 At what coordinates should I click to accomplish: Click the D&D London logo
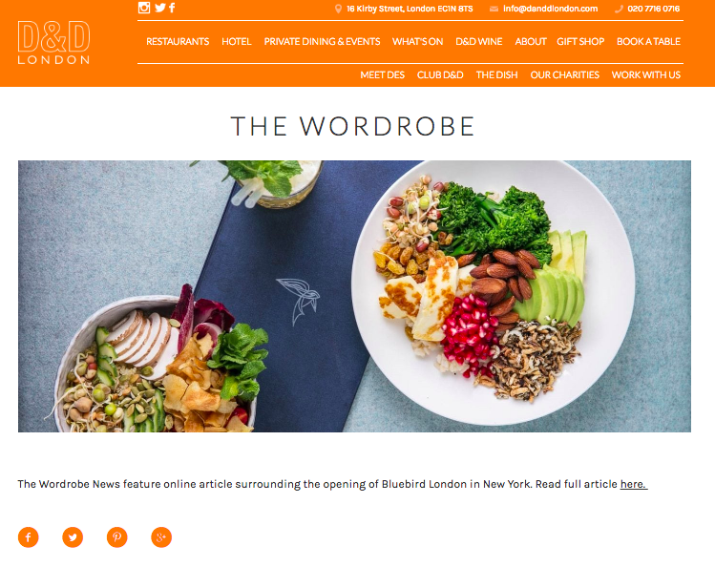(x=53, y=42)
